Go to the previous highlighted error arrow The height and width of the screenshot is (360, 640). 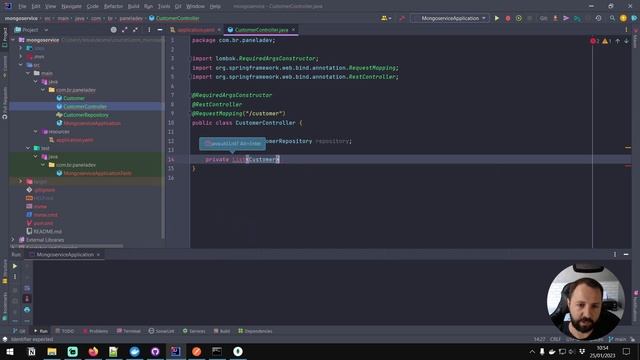coord(618,41)
